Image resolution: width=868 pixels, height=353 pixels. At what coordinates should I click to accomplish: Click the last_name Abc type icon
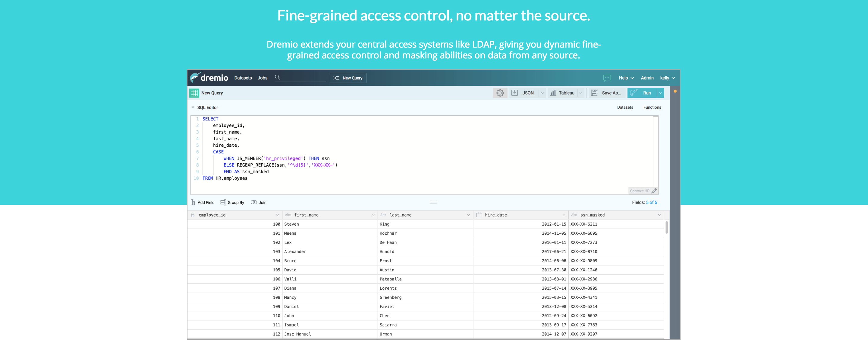[383, 215]
